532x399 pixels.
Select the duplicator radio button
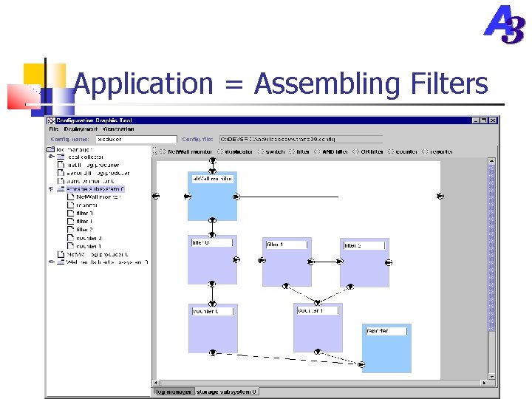coord(220,151)
